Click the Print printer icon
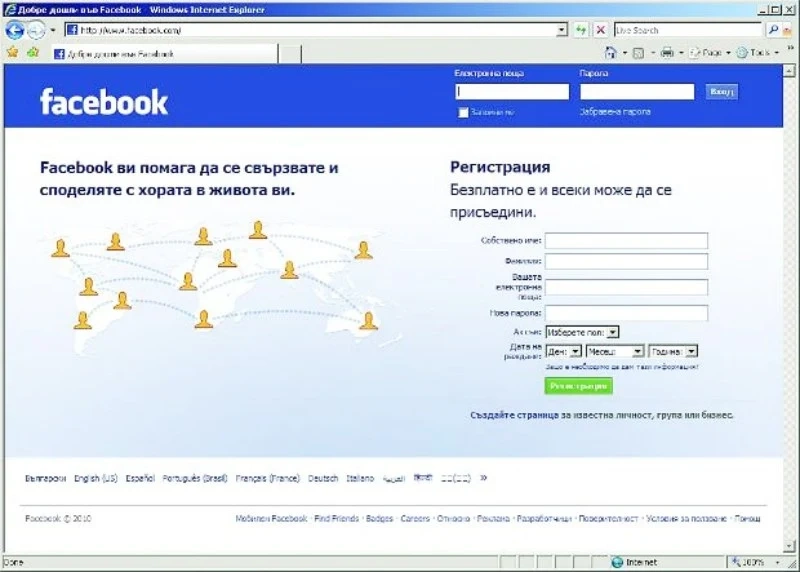Image resolution: width=800 pixels, height=572 pixels. click(x=667, y=53)
